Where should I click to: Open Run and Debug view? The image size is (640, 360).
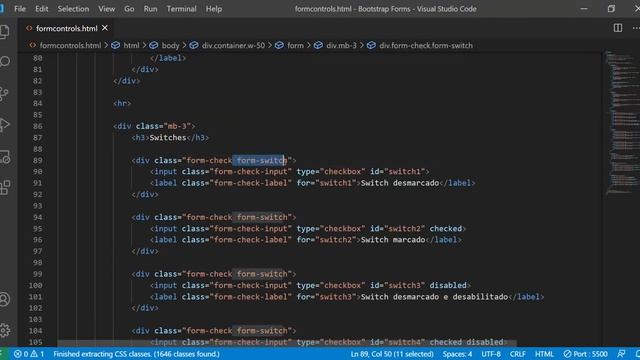4,125
